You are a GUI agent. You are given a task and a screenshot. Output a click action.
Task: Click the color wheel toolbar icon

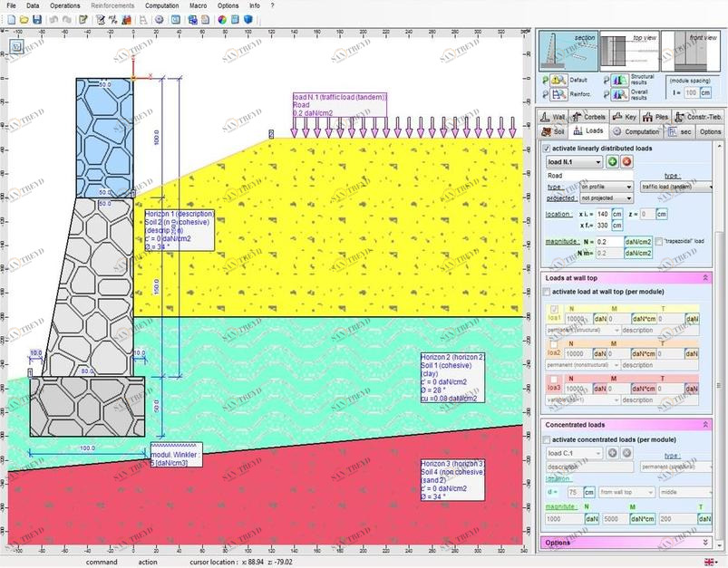(x=220, y=19)
